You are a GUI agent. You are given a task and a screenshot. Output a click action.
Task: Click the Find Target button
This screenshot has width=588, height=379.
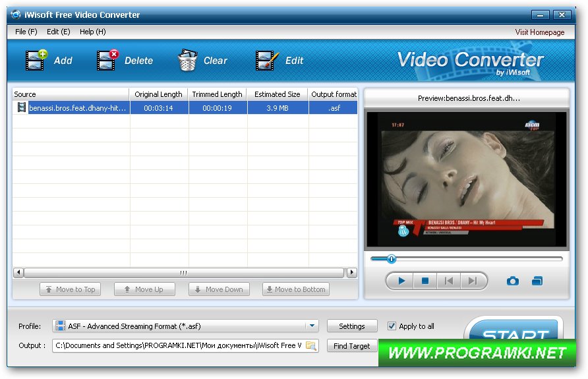352,346
